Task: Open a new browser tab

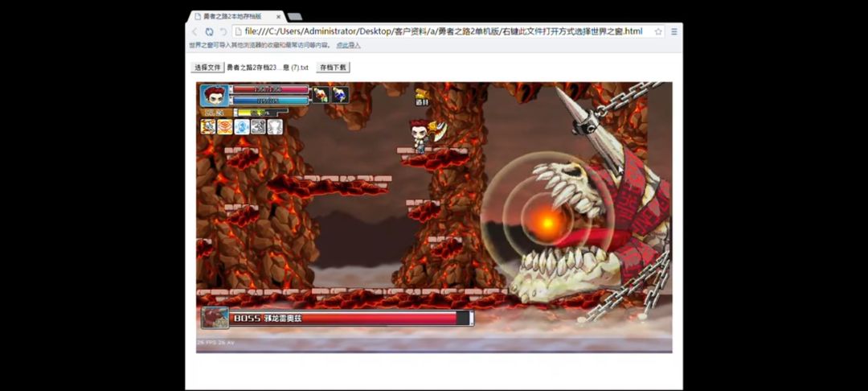Action: click(294, 17)
